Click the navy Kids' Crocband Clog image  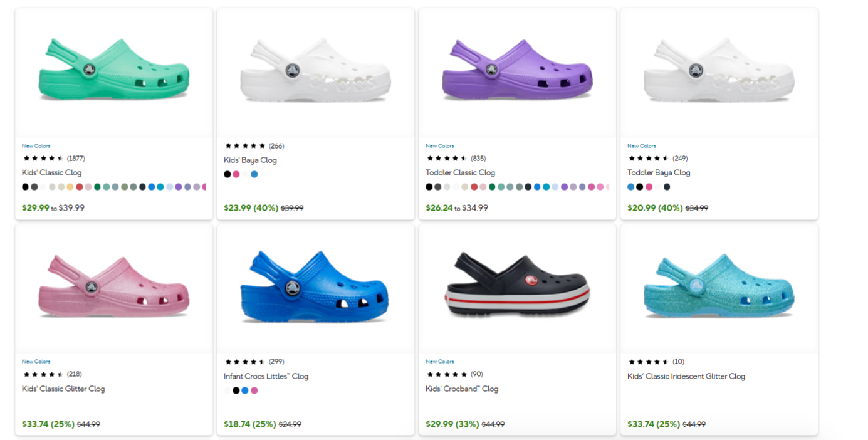pyautogui.click(x=517, y=288)
